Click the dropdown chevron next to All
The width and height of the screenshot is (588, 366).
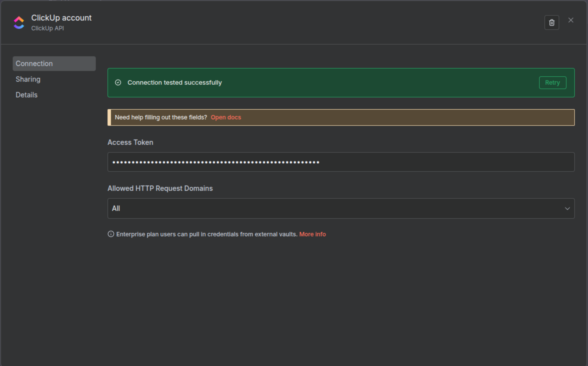tap(567, 208)
